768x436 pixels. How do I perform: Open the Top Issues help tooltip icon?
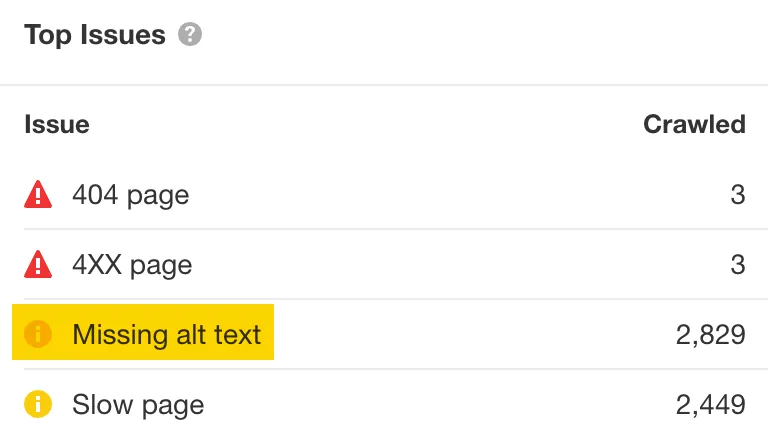click(x=190, y=34)
